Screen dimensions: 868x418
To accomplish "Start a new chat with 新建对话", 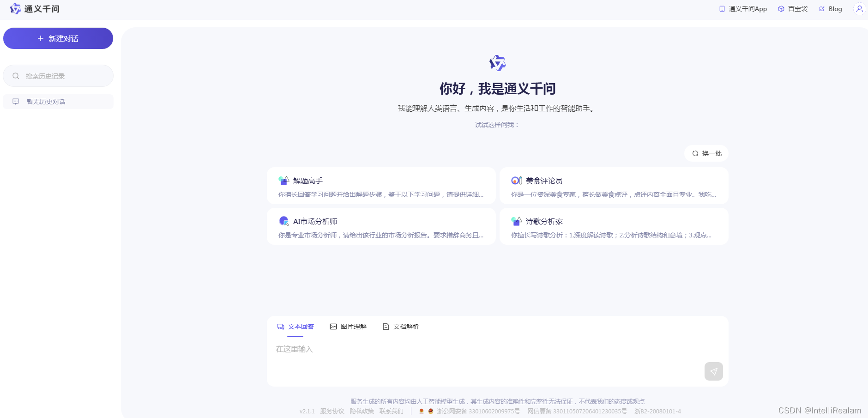I will click(x=58, y=38).
